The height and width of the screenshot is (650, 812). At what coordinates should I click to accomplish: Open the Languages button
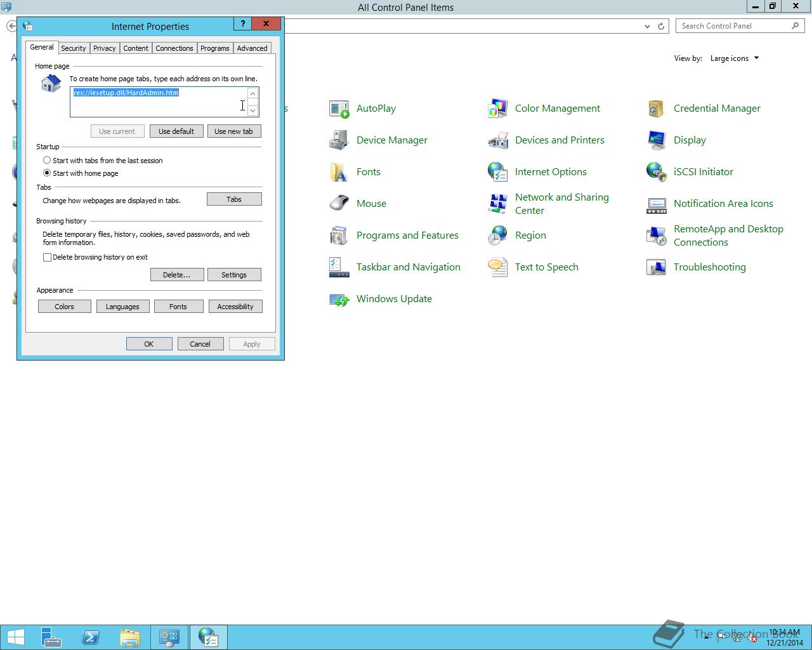pos(122,307)
